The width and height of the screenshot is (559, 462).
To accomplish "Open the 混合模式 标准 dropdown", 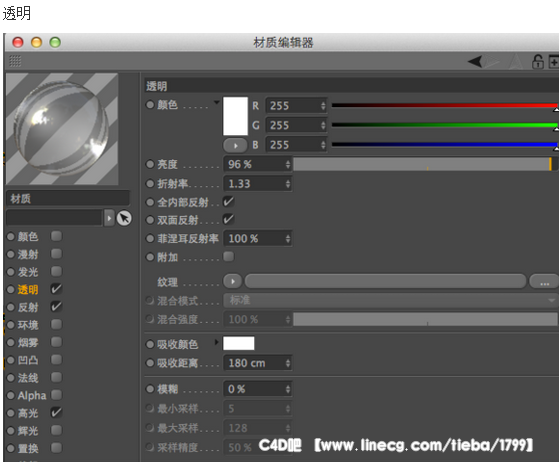I will point(390,301).
